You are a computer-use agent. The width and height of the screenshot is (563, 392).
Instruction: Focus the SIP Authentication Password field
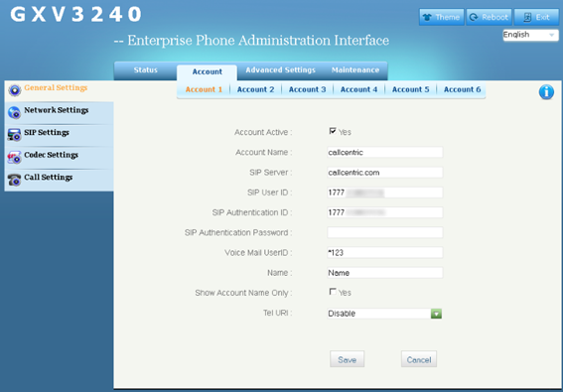point(385,232)
